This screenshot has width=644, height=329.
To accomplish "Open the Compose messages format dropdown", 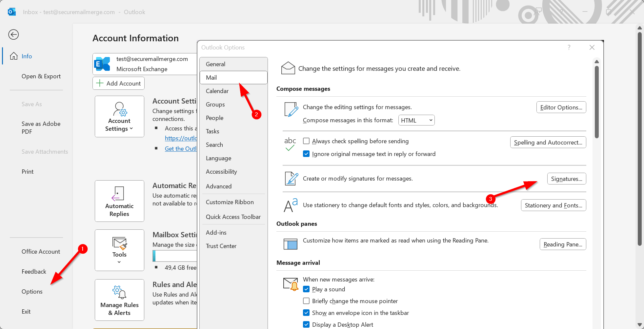I will pos(416,120).
